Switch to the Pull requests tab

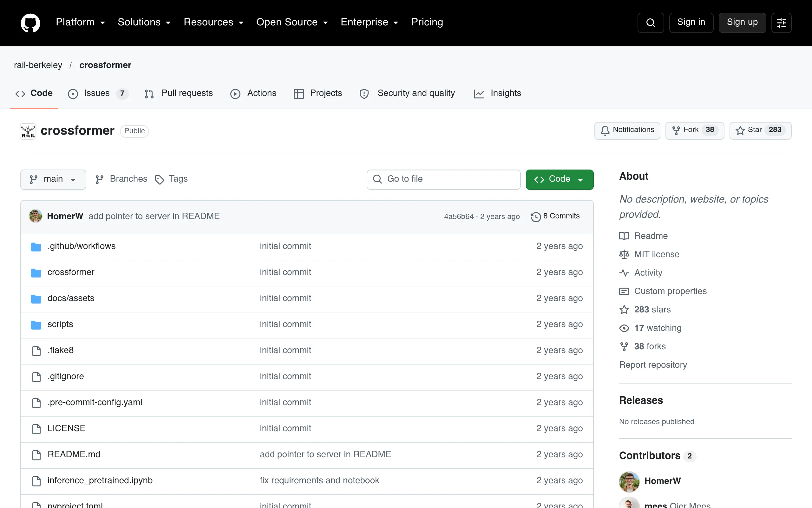179,93
